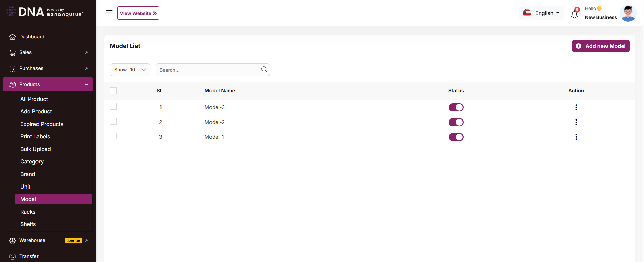Go to Brand in sidebar
Image resolution: width=644 pixels, height=262 pixels.
(x=28, y=174)
